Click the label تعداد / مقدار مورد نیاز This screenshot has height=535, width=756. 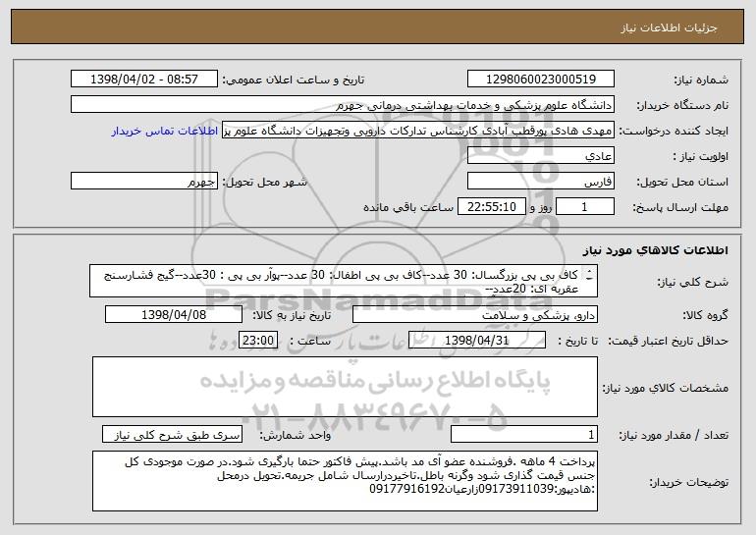(674, 436)
